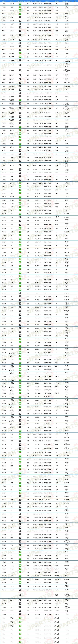Click petrol icon in Ford Galaxy SEWA row
Screen dimensions: 78x644
tap(20, 14)
